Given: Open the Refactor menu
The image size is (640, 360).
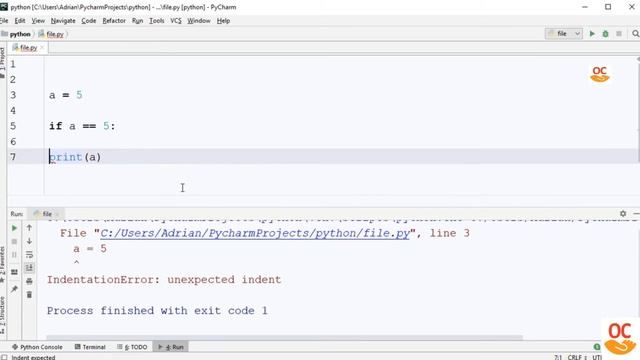Looking at the screenshot, I should point(114,20).
